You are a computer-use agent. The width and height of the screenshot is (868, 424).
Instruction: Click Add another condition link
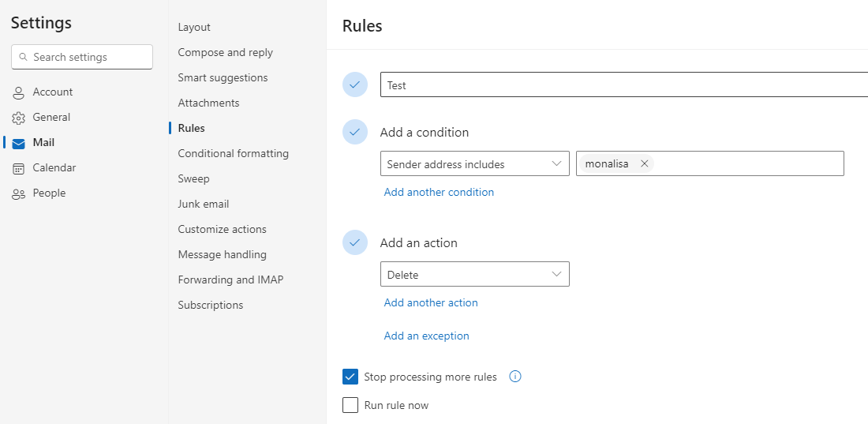pyautogui.click(x=439, y=192)
